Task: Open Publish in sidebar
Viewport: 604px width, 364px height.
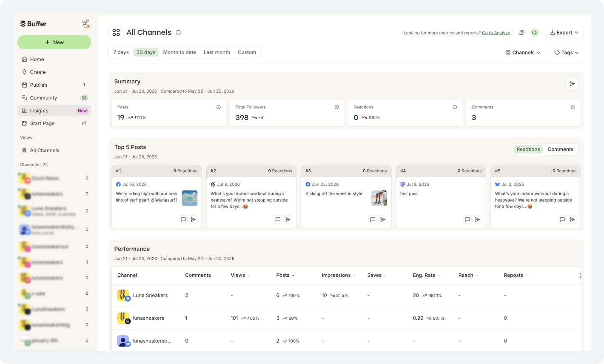Action: (54, 85)
